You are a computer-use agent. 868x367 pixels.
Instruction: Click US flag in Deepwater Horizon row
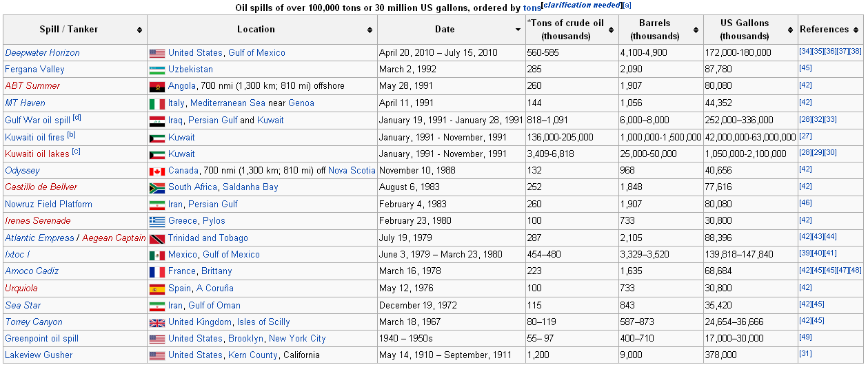tap(157, 53)
